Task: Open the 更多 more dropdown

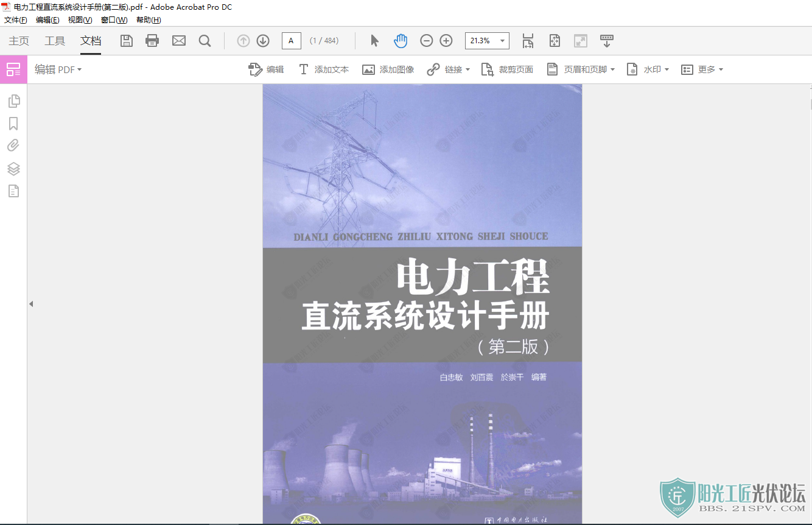Action: coord(702,69)
